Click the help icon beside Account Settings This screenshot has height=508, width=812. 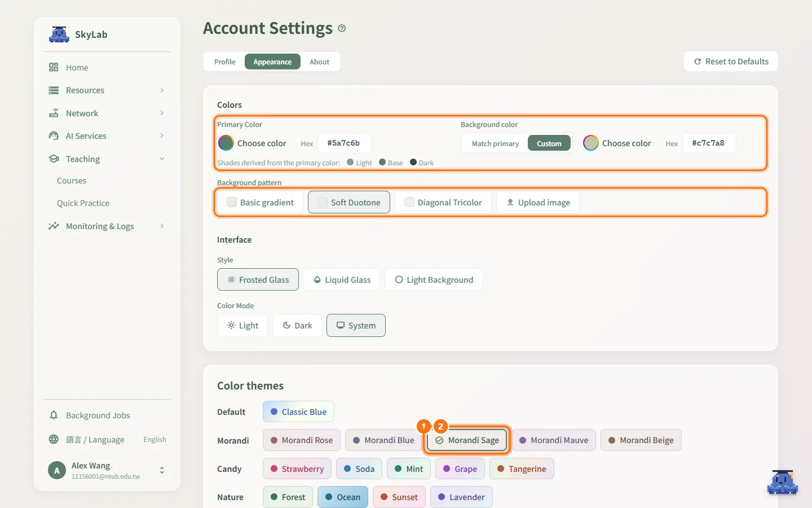coord(342,28)
